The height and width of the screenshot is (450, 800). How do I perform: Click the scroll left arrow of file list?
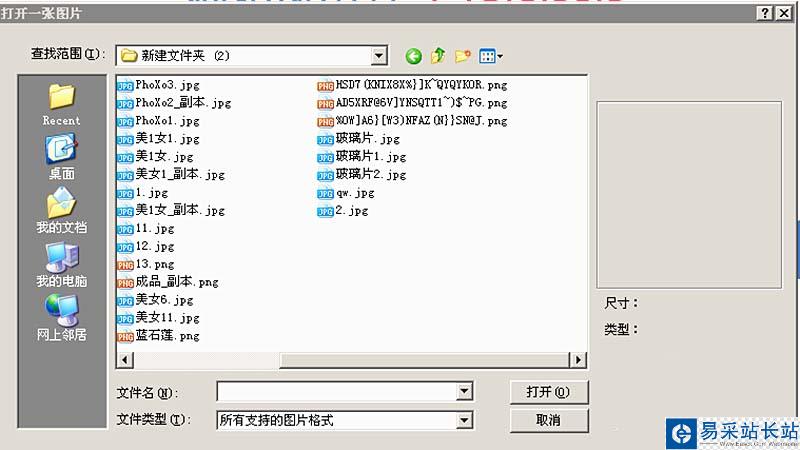pos(124,360)
